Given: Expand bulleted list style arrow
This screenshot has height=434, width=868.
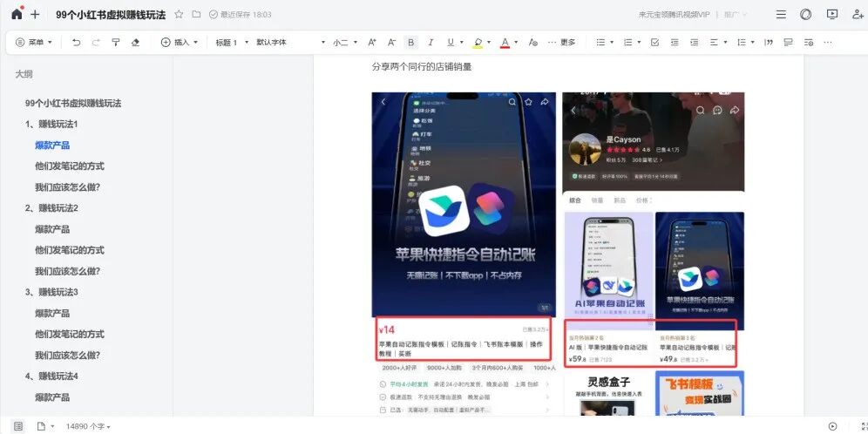Looking at the screenshot, I should 612,42.
